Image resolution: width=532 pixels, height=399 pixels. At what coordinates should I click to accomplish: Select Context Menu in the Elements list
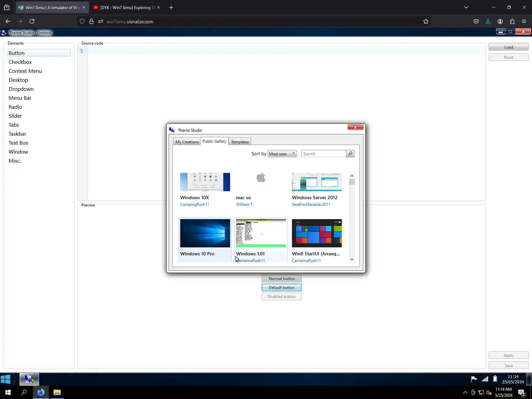coord(39,71)
